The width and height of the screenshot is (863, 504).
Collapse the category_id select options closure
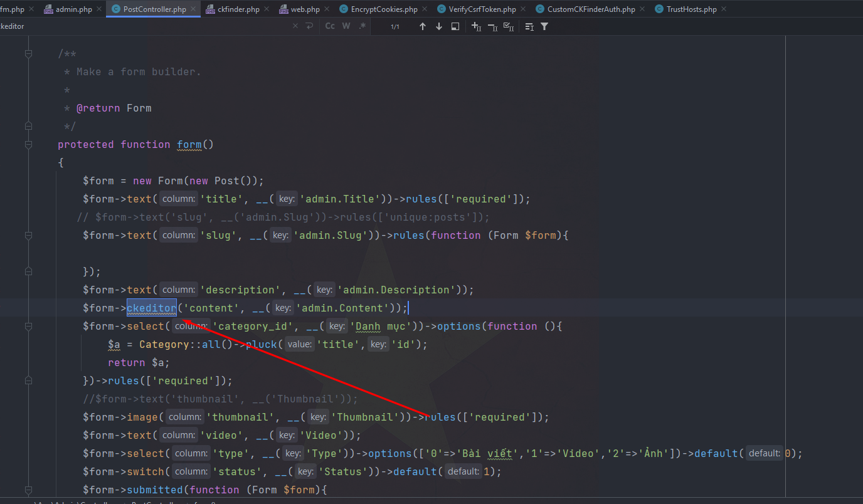pyautogui.click(x=28, y=326)
